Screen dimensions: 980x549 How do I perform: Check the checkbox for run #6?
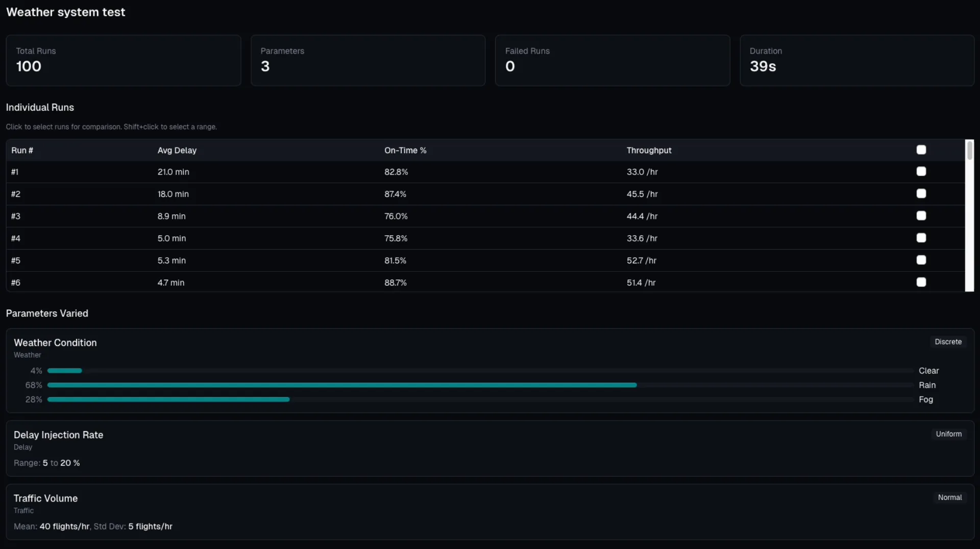(921, 282)
